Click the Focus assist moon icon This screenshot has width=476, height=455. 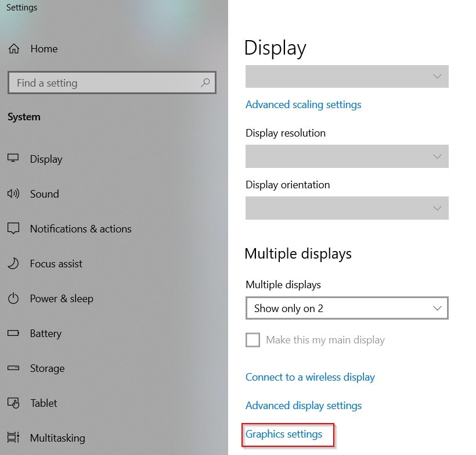point(13,263)
